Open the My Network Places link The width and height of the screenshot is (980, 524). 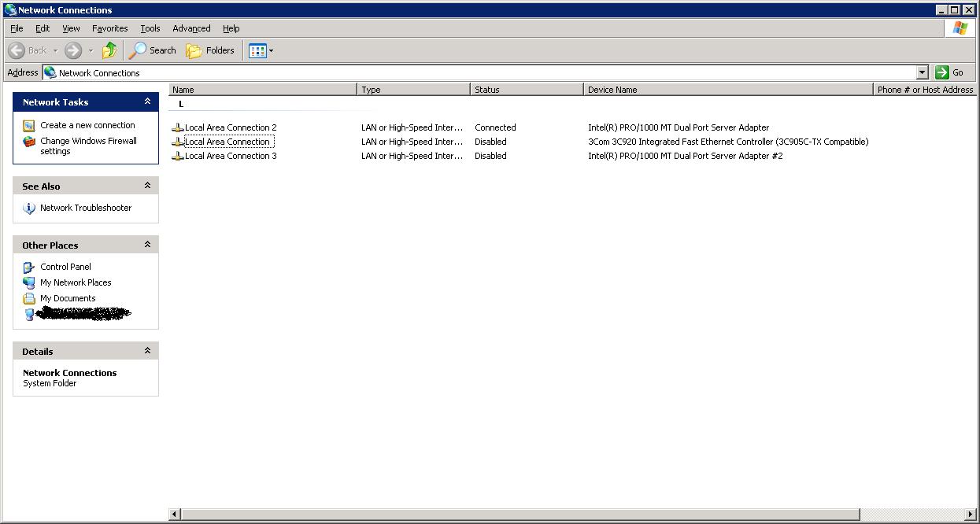coord(76,282)
